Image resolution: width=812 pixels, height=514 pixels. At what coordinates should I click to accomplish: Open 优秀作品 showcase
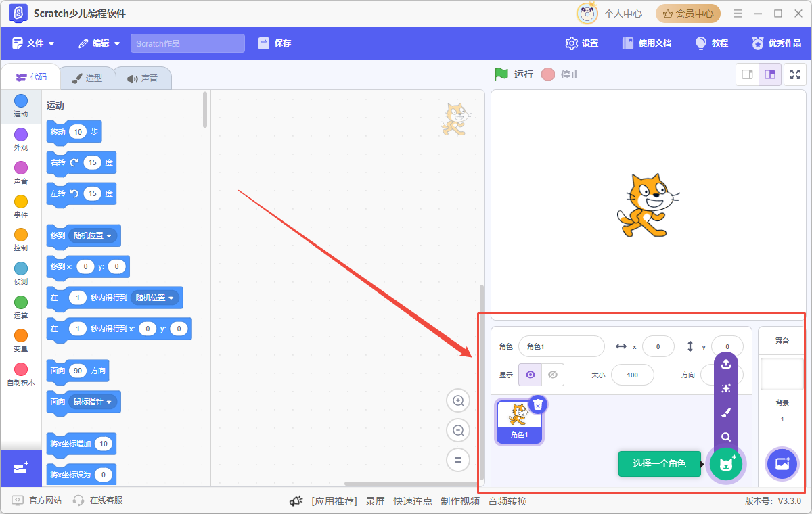pyautogui.click(x=777, y=43)
